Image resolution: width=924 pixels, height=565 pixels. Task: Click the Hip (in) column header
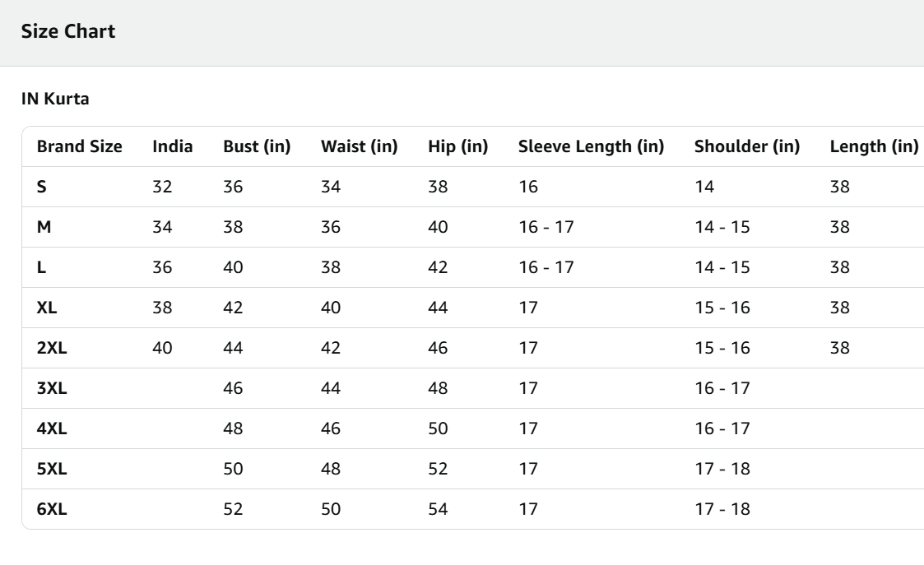pos(458,147)
